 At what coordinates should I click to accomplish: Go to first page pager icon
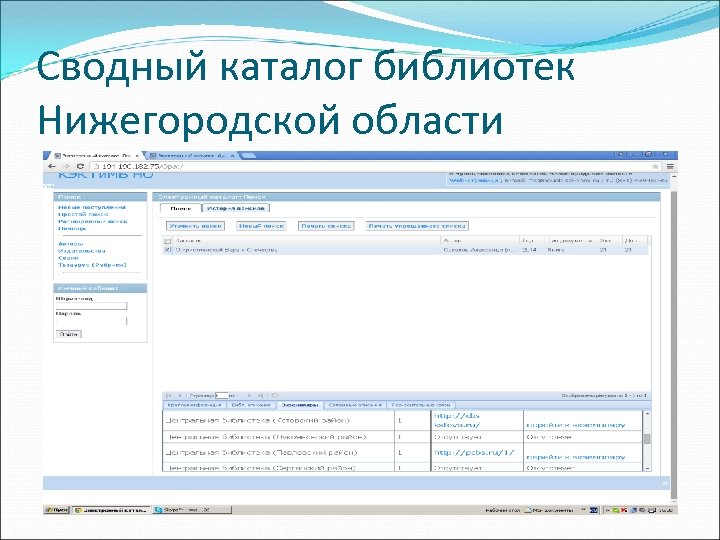(x=169, y=395)
